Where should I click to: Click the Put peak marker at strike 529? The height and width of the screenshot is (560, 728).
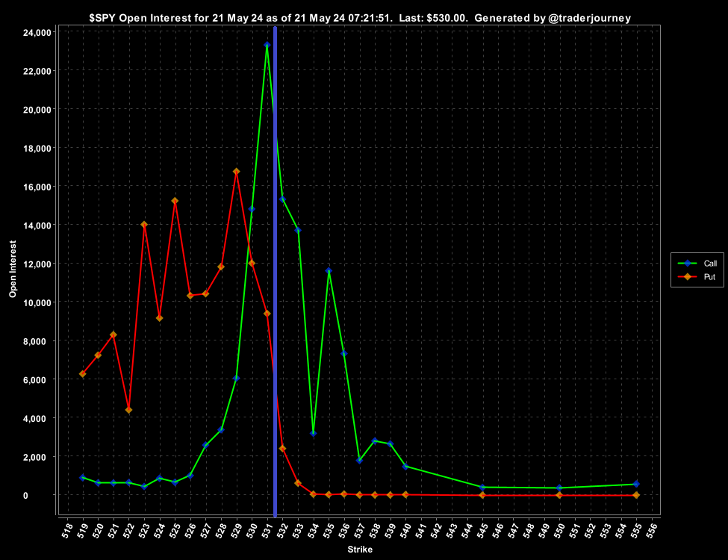(237, 172)
